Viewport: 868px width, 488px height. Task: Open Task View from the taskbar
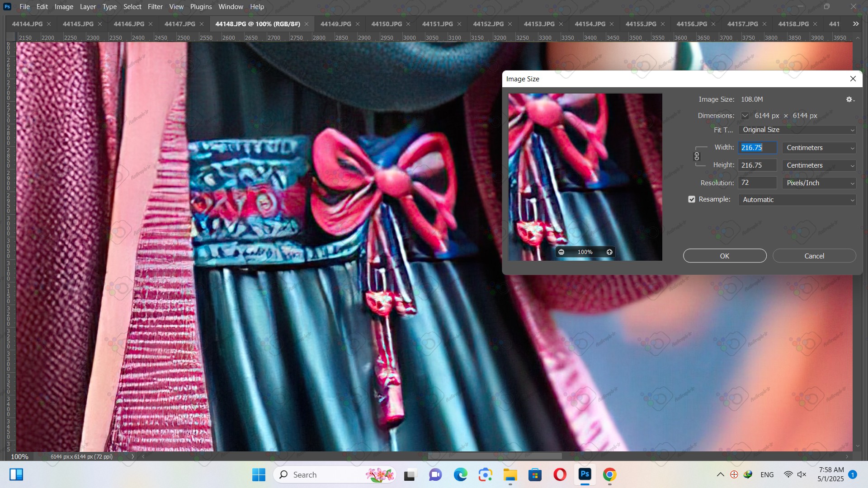(410, 475)
